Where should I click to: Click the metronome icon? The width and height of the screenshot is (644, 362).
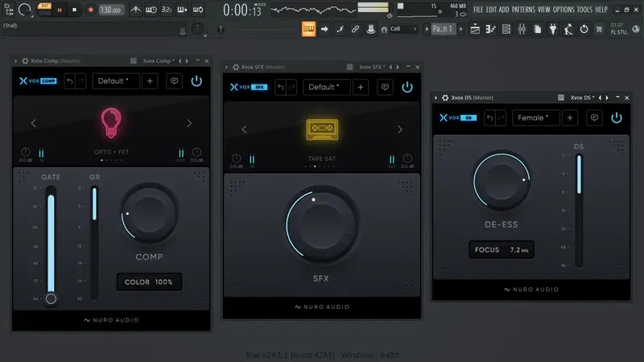(x=135, y=10)
